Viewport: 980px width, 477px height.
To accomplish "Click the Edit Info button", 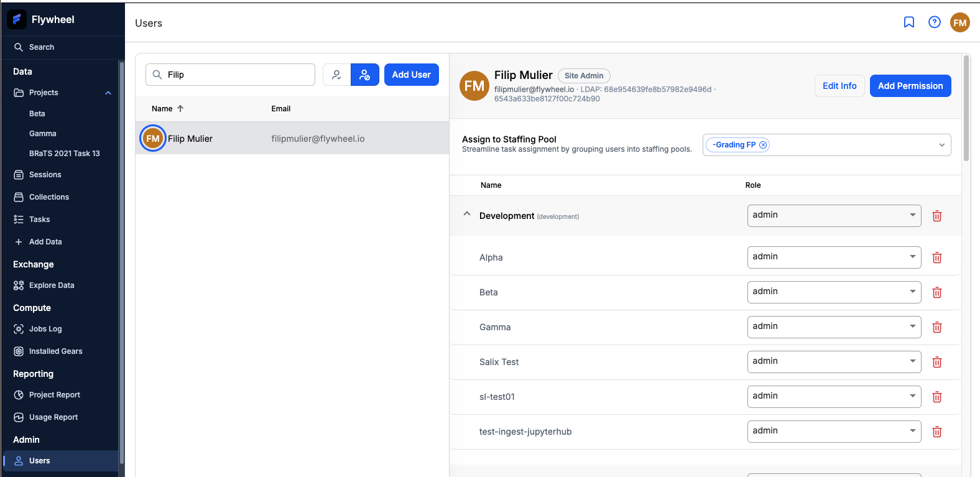I will tap(839, 86).
